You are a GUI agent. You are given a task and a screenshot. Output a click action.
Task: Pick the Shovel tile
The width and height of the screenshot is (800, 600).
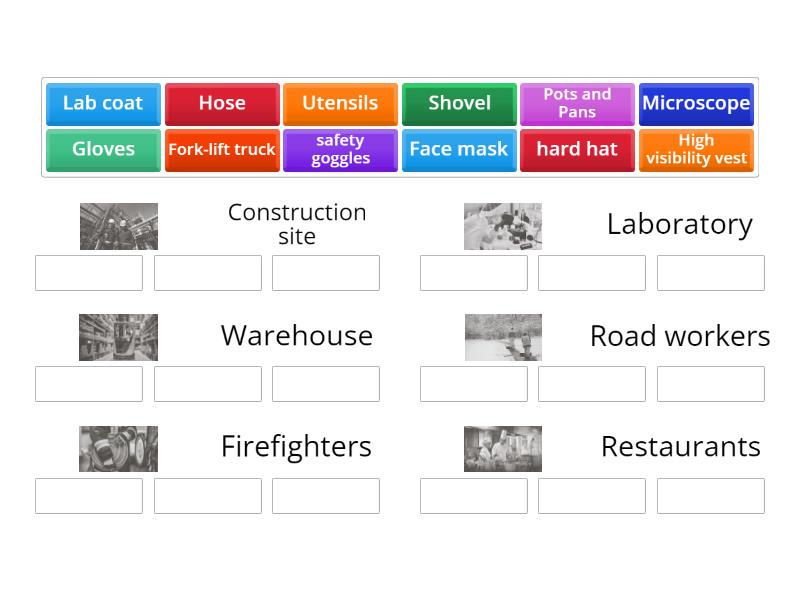[x=459, y=103]
